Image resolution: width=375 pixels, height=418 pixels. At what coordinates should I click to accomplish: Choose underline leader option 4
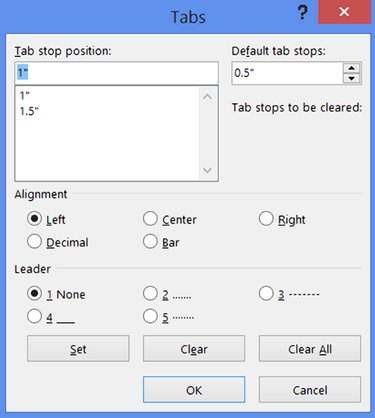click(34, 317)
